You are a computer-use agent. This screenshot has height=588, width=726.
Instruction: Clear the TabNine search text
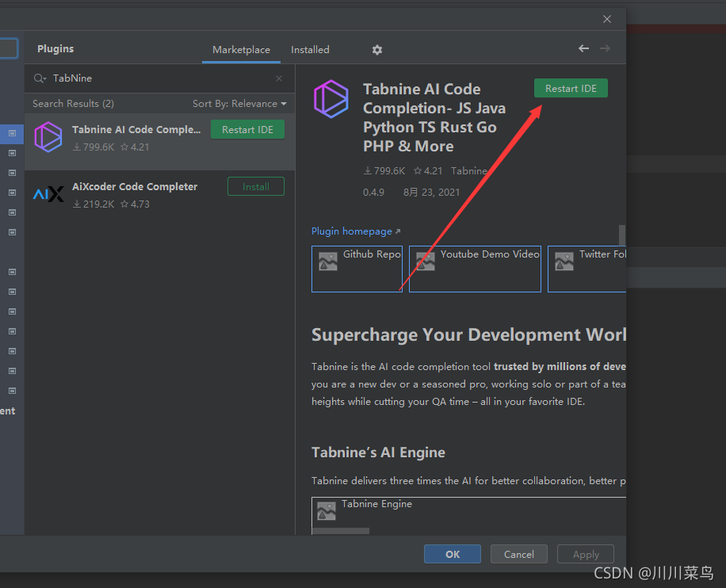(x=279, y=78)
